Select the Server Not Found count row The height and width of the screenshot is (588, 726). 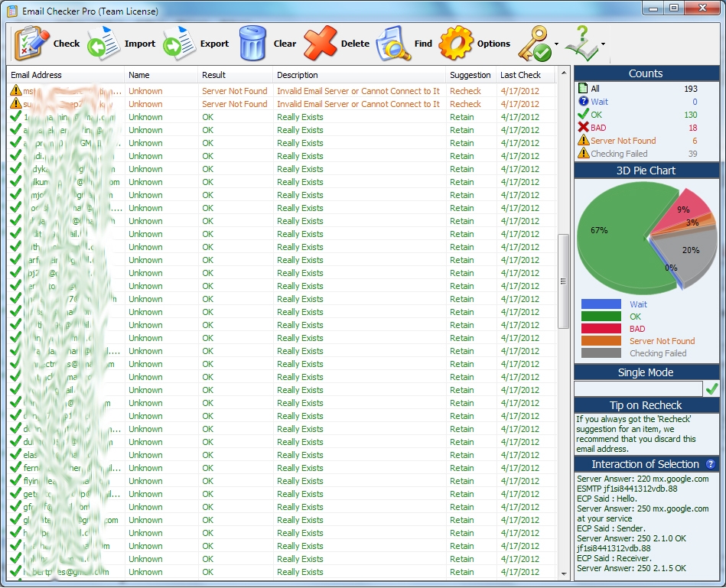(x=623, y=141)
